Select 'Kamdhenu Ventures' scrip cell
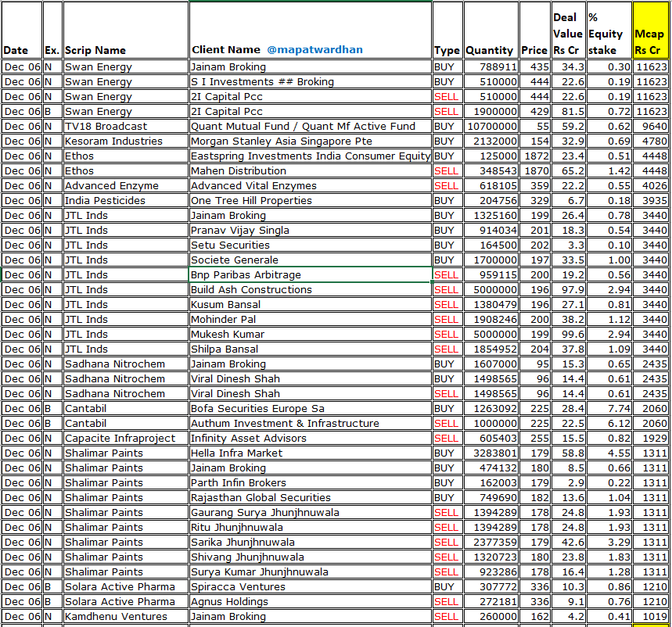 pos(126,616)
